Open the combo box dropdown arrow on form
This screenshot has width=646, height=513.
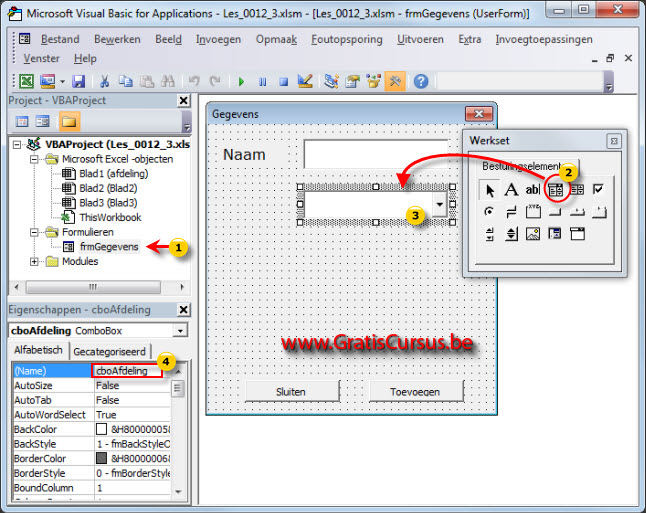point(440,204)
